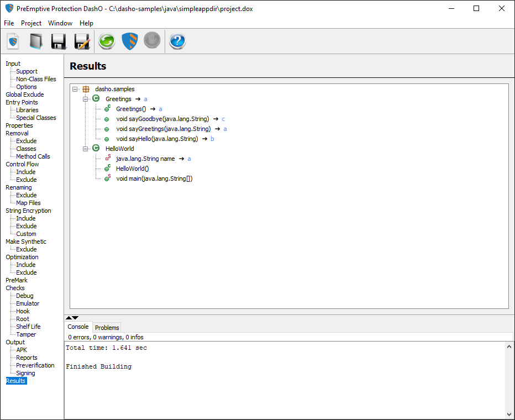Open the Window menu
515x420 pixels.
60,23
